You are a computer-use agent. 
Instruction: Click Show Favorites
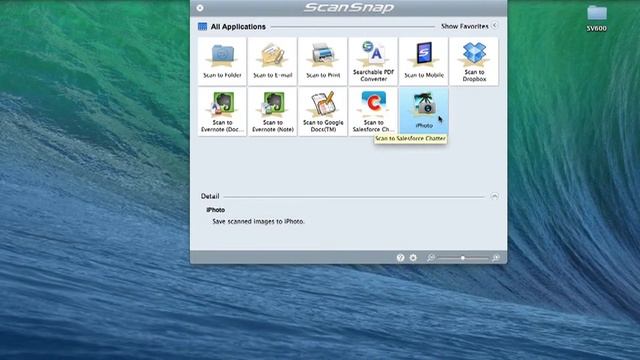(464, 26)
